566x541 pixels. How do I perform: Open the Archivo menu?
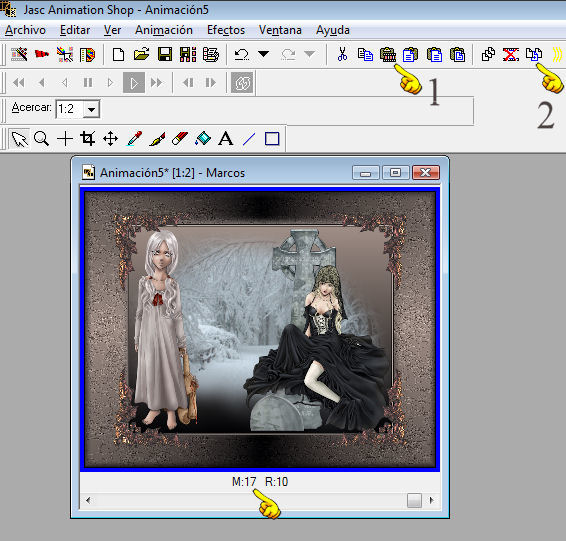coord(25,30)
